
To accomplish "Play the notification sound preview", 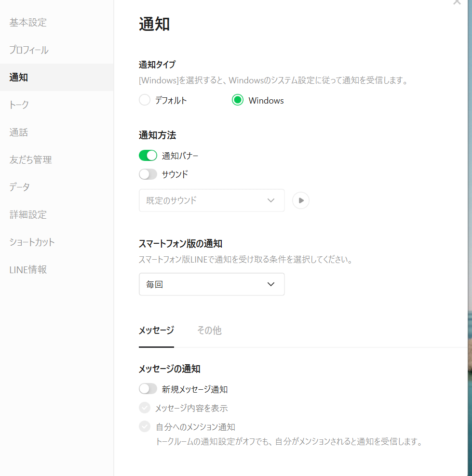I will point(301,200).
